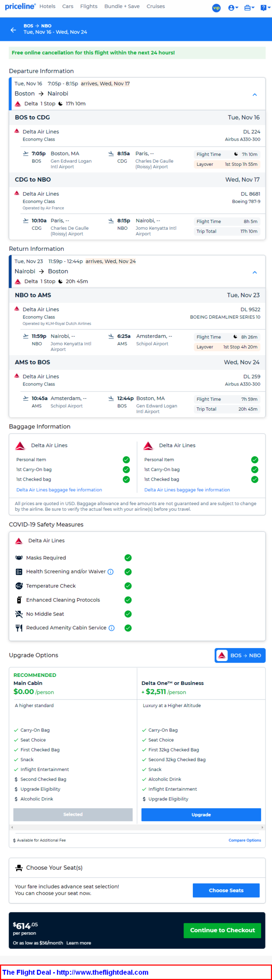The height and width of the screenshot is (980, 272).
Task: Open the trips briefcase dropdown
Action: click(249, 8)
